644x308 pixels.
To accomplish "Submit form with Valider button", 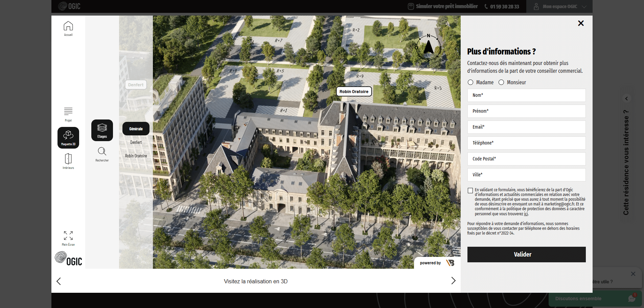I will [x=526, y=255].
